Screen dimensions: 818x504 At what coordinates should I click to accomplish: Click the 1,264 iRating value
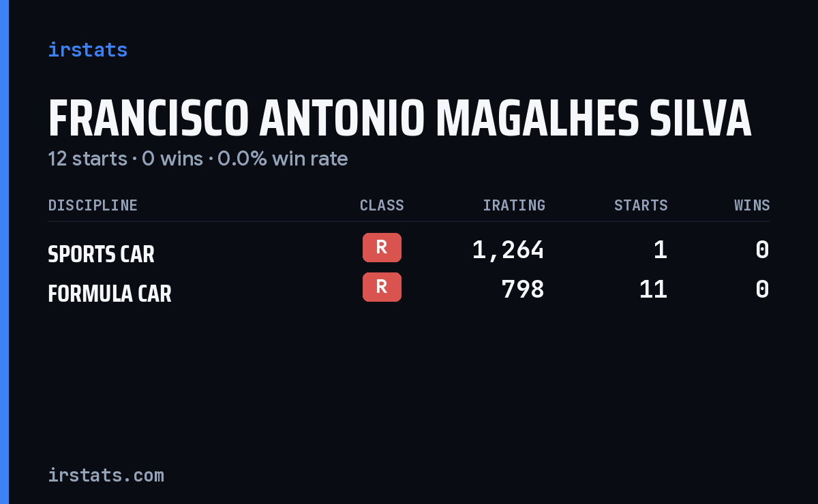point(508,250)
